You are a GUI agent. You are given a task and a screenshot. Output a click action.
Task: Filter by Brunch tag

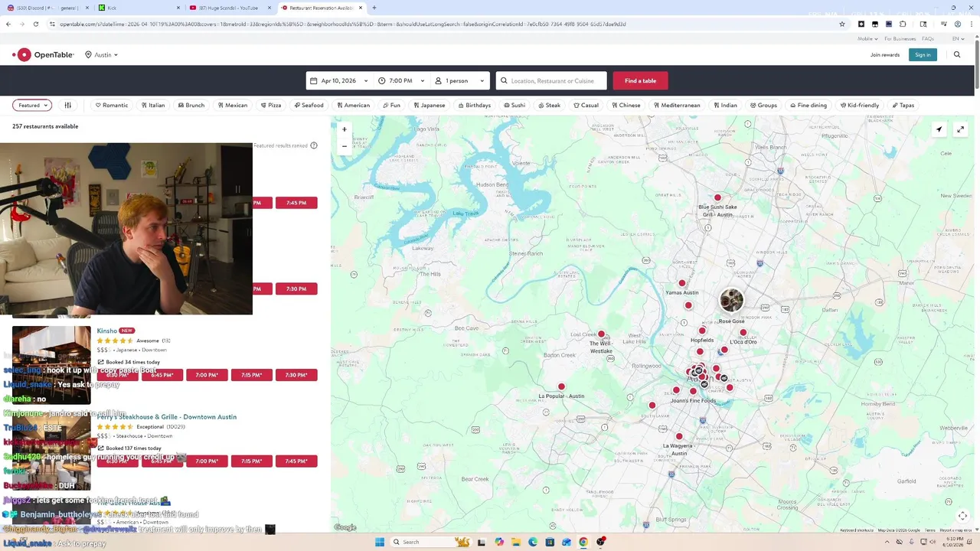(x=191, y=105)
